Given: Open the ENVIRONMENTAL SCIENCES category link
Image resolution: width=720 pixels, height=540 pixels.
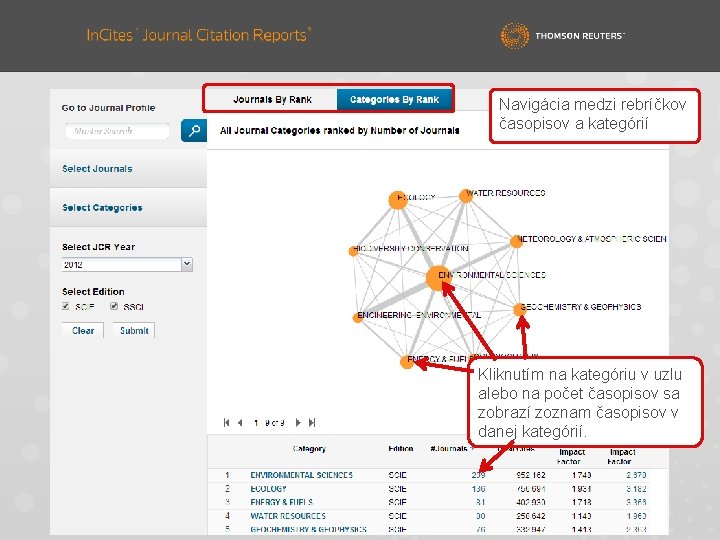Looking at the screenshot, I should click(x=301, y=475).
